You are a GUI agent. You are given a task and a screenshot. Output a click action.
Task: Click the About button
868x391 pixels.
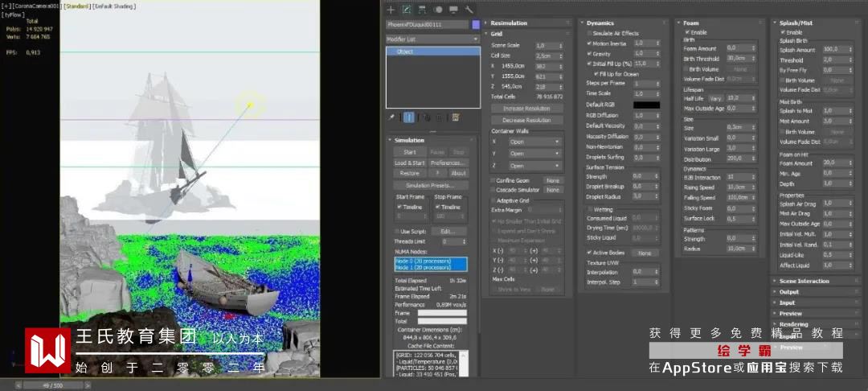tap(458, 173)
